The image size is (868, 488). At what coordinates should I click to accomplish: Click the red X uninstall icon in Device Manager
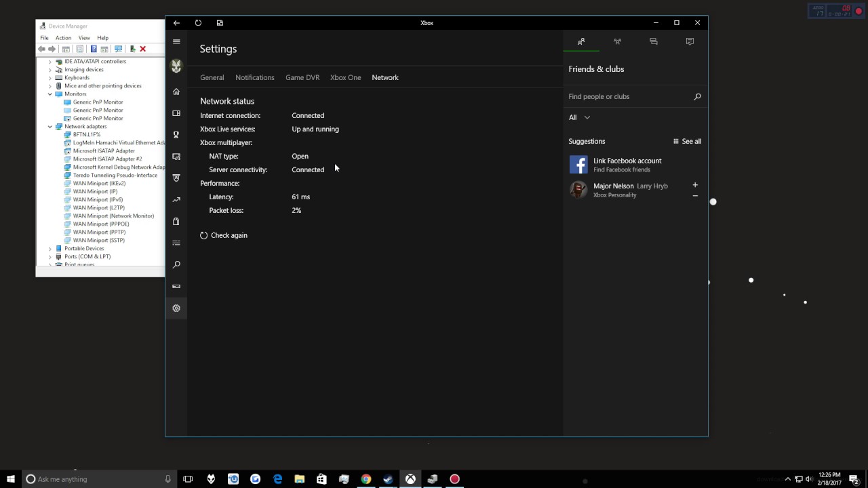142,49
